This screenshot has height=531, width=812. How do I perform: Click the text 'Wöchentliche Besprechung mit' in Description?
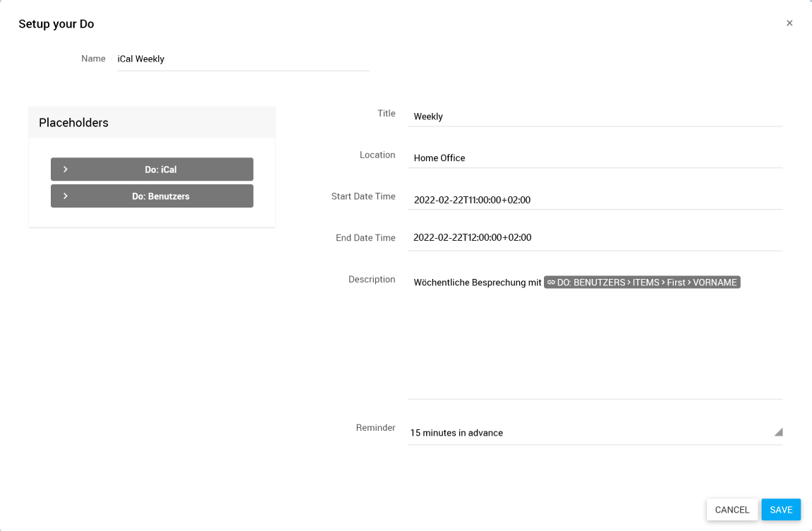(477, 282)
